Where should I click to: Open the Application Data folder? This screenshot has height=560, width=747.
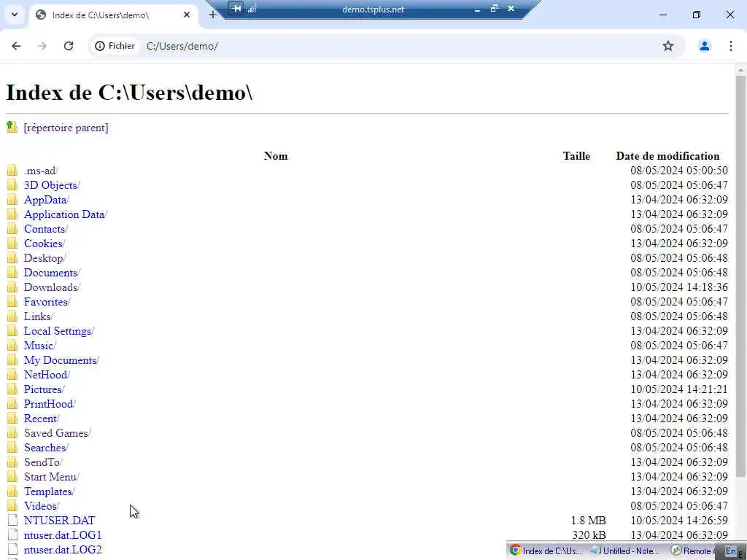click(66, 214)
